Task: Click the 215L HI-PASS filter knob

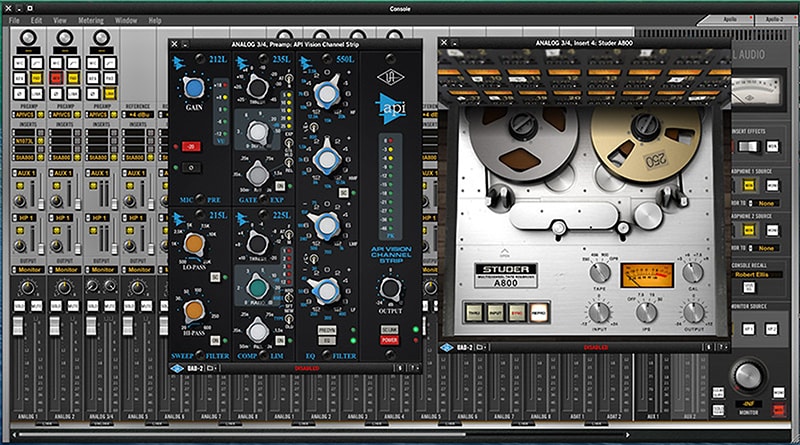Action: [194, 310]
